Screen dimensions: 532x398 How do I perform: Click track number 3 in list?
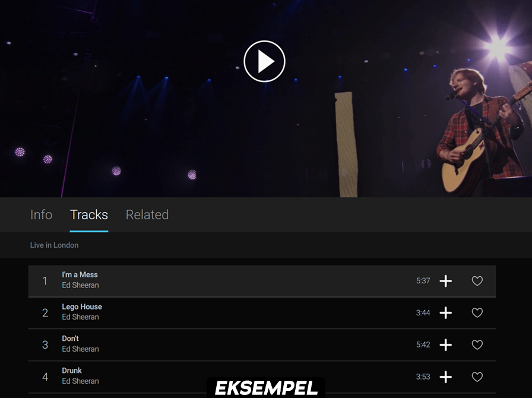click(x=45, y=345)
